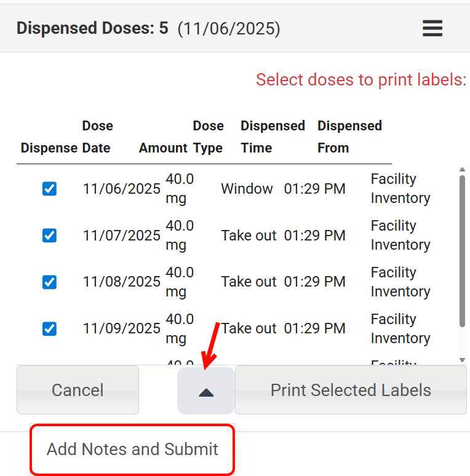
Task: Click the Dose Date column header
Action: pos(97,137)
